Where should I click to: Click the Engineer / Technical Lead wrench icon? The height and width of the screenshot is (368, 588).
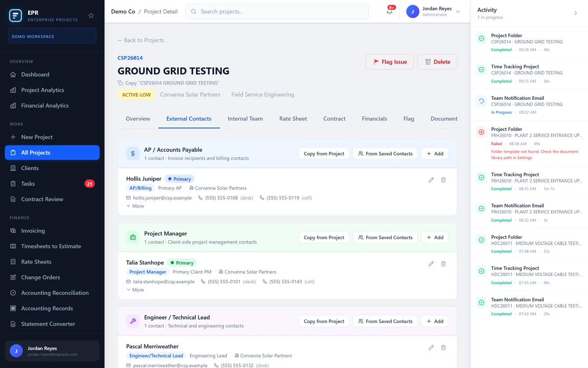133,321
